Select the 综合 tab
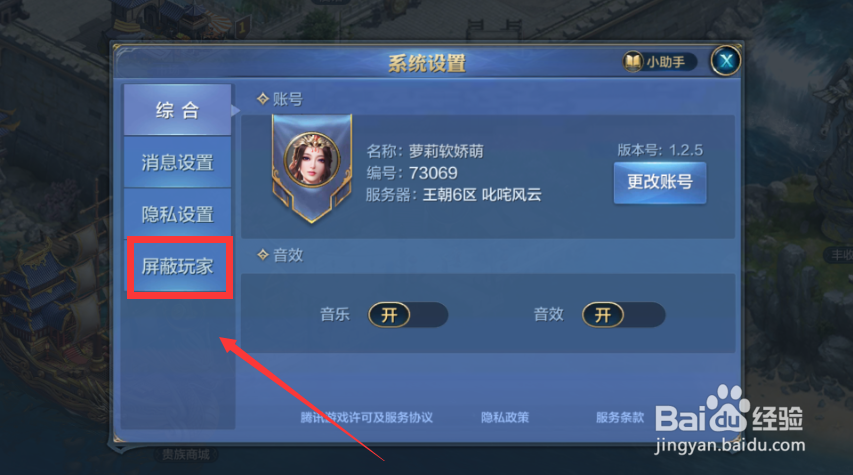This screenshot has height=475, width=853. coord(177,110)
